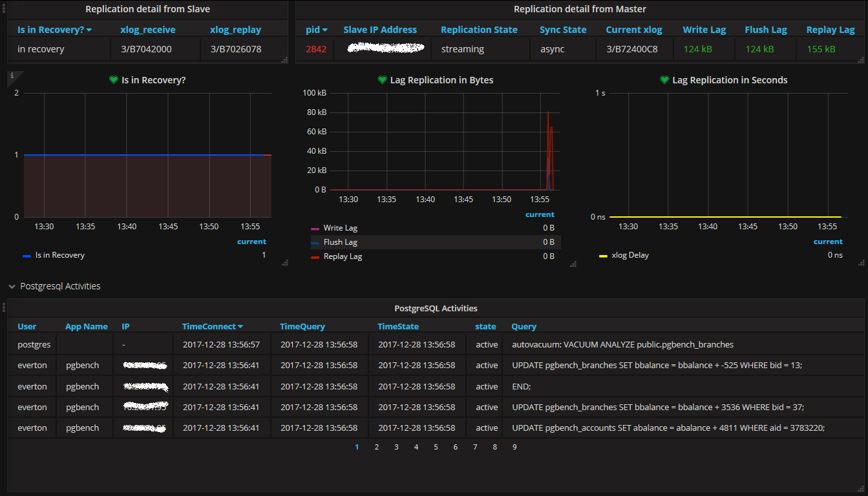Go to page 2 of activities table

377,447
